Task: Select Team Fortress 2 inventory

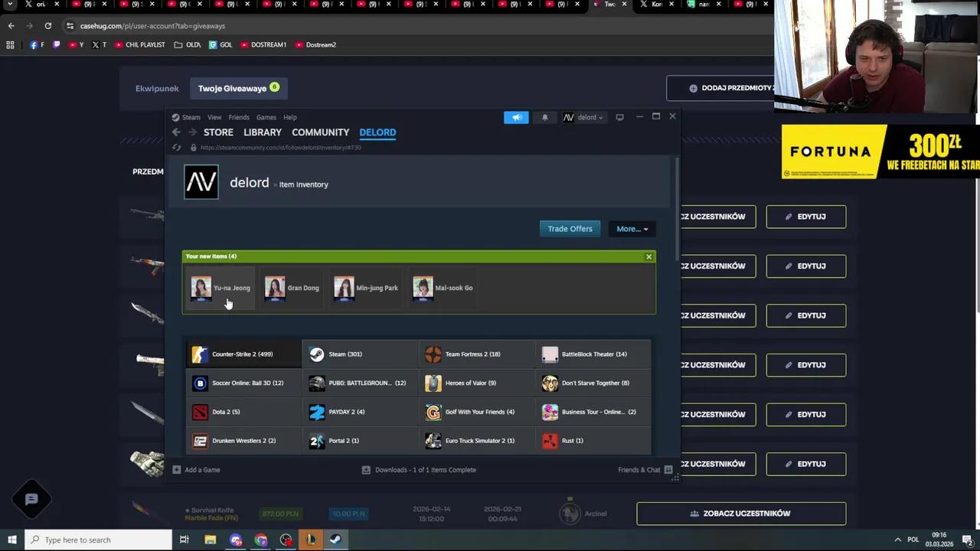Action: (477, 354)
